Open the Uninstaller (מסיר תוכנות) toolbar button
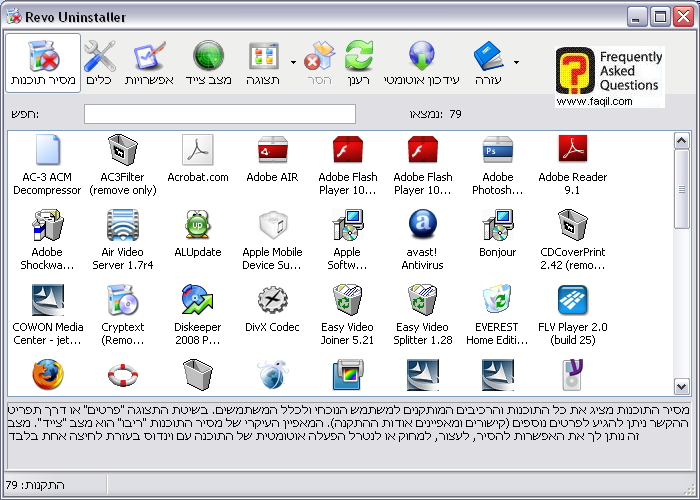The image size is (700, 500). [43, 63]
